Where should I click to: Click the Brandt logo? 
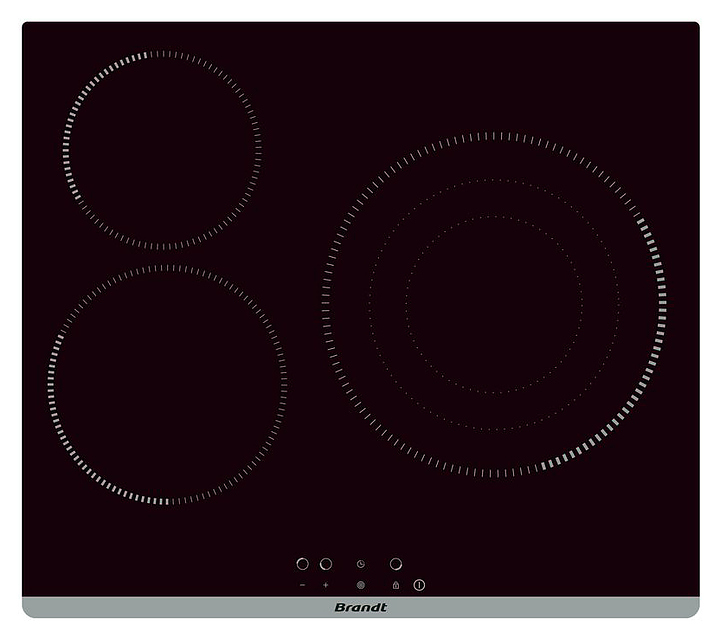(x=360, y=607)
